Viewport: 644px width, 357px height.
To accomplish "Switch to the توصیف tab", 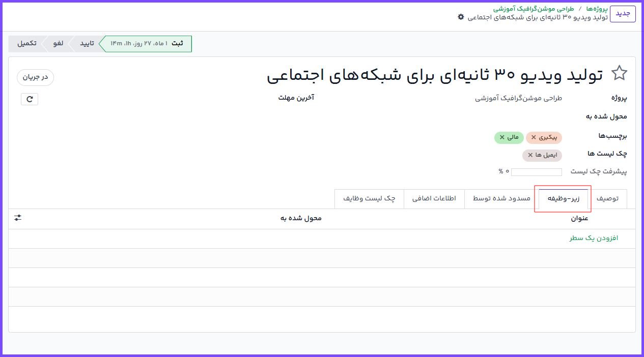I will point(608,199).
